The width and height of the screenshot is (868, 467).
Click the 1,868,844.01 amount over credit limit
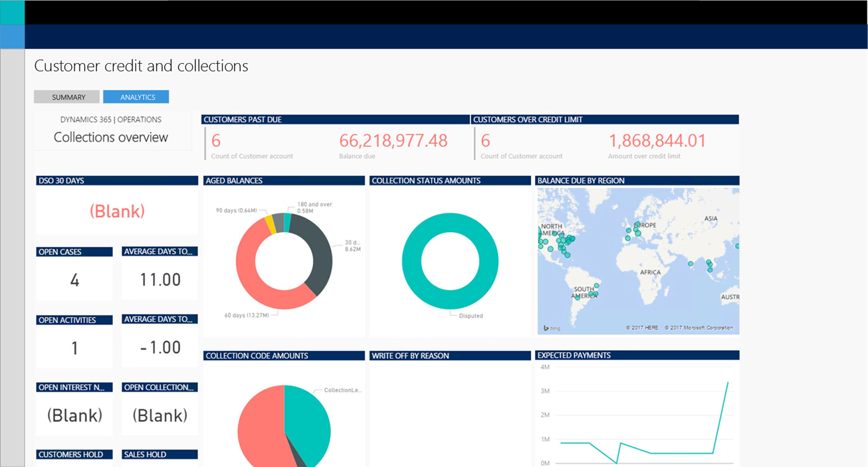point(657,141)
